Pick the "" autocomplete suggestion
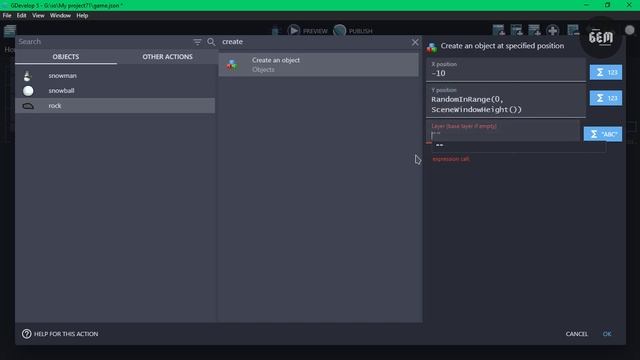 point(518,145)
